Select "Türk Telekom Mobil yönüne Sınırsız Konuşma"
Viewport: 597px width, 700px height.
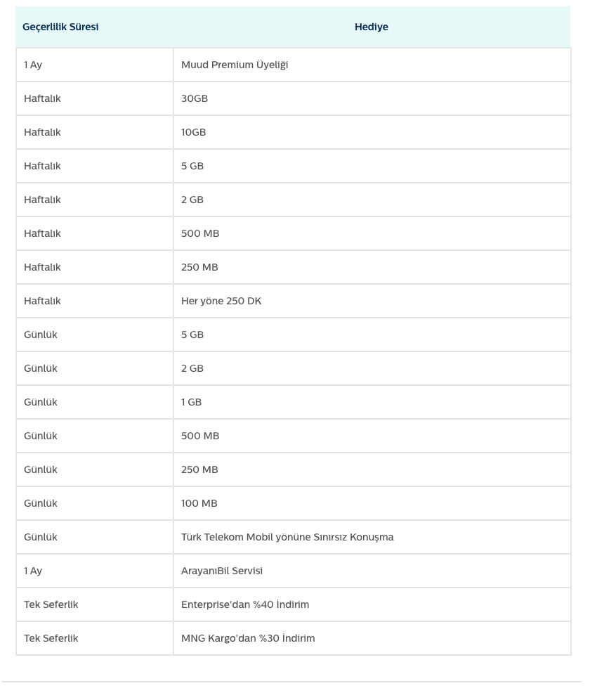click(287, 537)
